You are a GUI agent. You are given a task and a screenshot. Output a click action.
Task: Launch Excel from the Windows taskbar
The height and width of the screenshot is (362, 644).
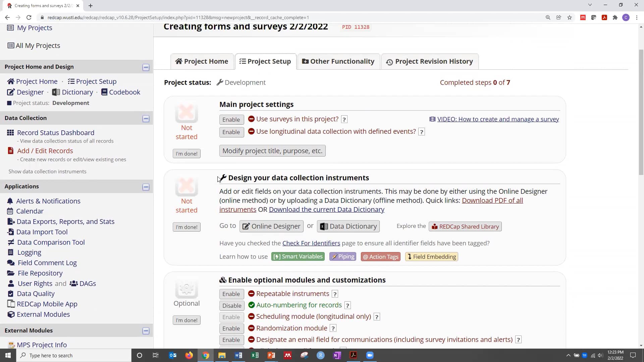(x=255, y=355)
